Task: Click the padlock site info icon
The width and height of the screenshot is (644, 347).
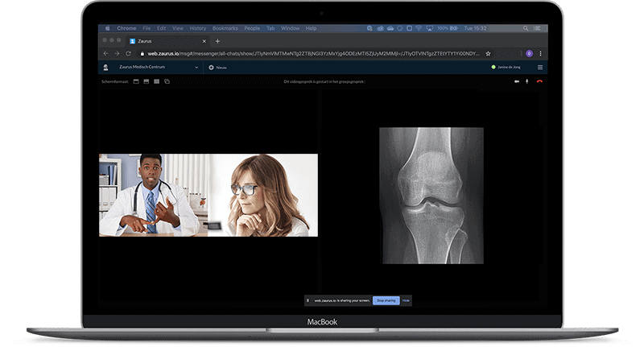Action: (x=142, y=53)
